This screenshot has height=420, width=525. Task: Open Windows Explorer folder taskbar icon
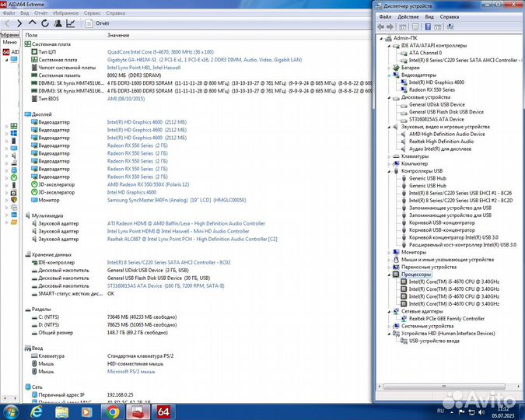coord(61,412)
